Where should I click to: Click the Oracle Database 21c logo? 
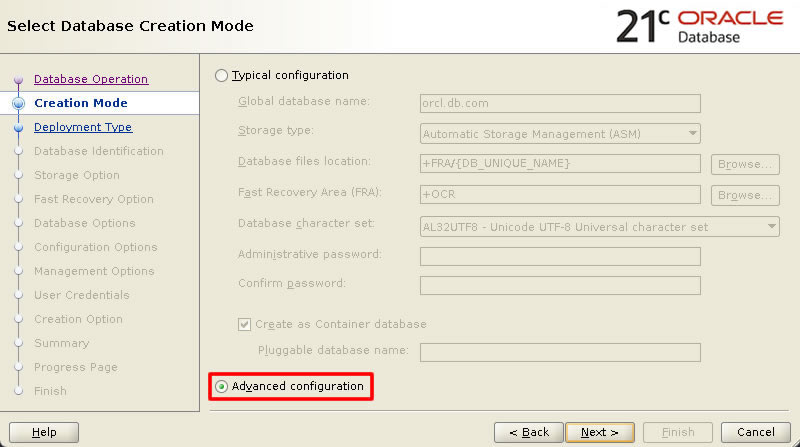699,27
